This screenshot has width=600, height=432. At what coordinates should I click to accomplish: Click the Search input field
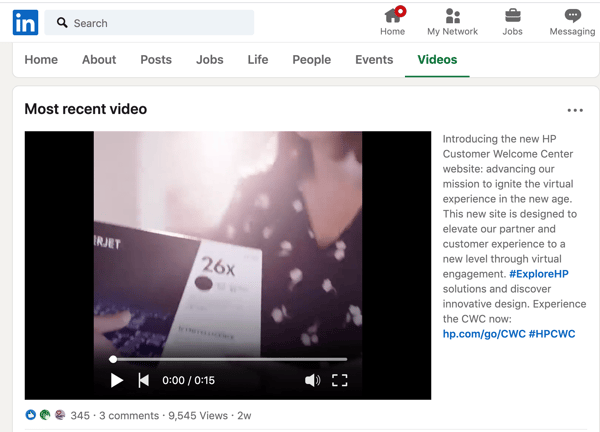(x=149, y=23)
